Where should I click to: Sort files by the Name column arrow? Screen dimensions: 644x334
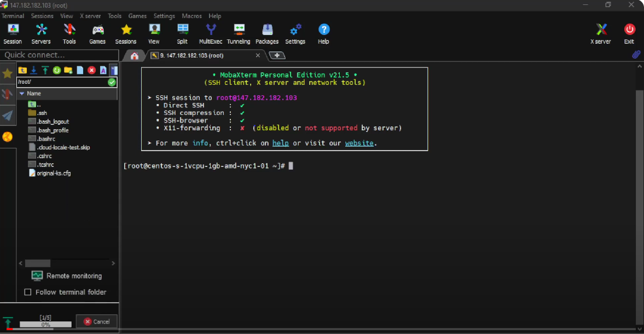22,94
